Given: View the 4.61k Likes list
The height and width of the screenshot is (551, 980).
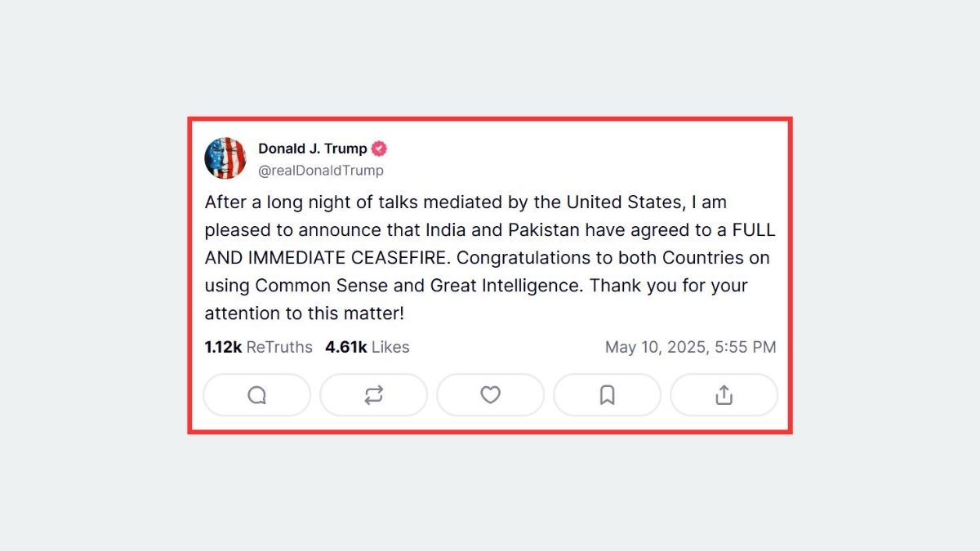Looking at the screenshot, I should [x=367, y=347].
